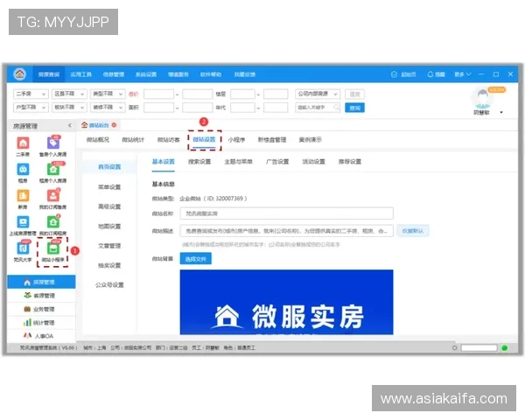Viewport: 525px width, 420px height.
Task: Open the 微站小程序 green icon
Action: click(x=52, y=248)
